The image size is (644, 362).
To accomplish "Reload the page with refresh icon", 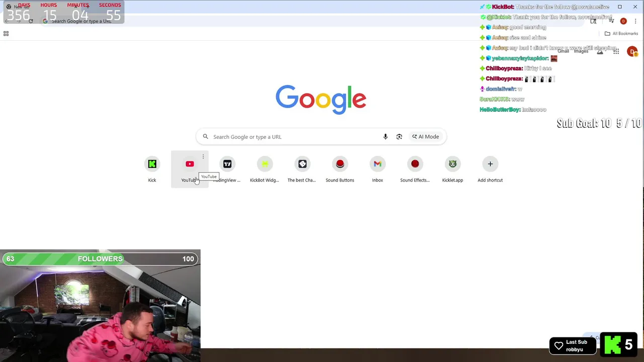I will point(31,21).
